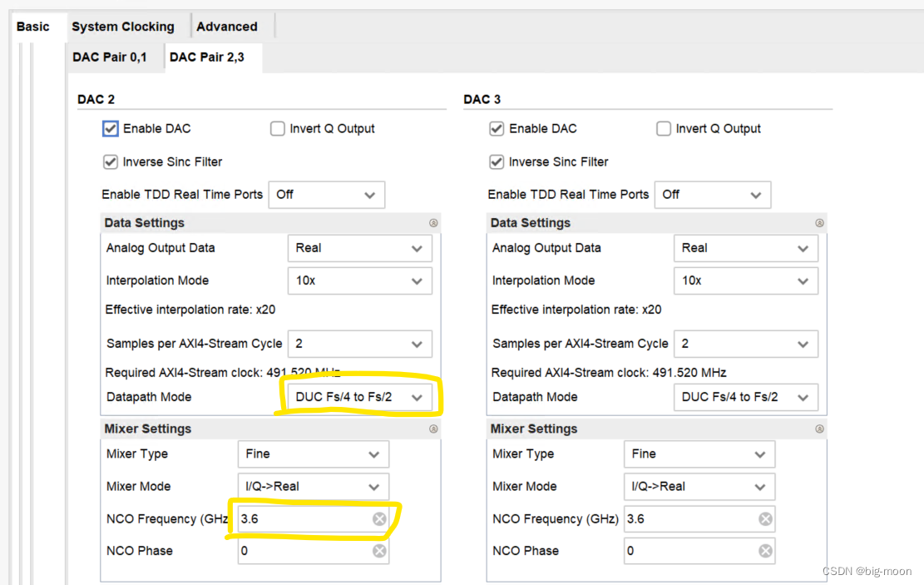This screenshot has height=585, width=924.
Task: Enable Invert Q Output for DAC 3
Action: [664, 128]
